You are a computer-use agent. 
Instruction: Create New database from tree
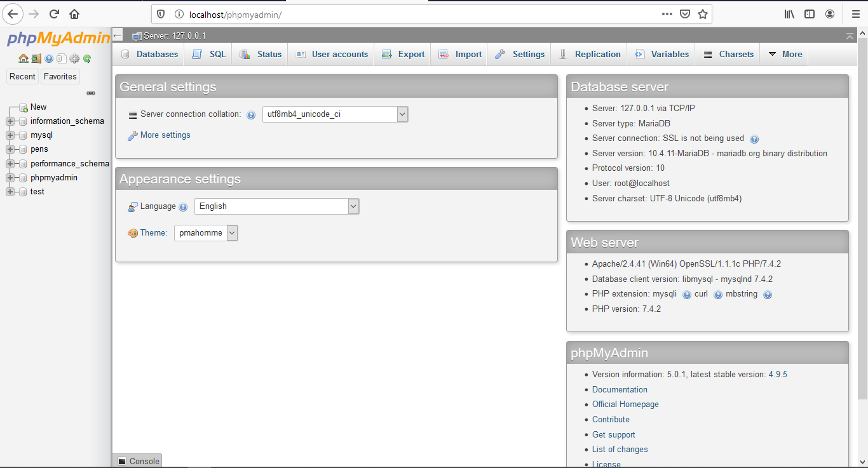tap(38, 107)
